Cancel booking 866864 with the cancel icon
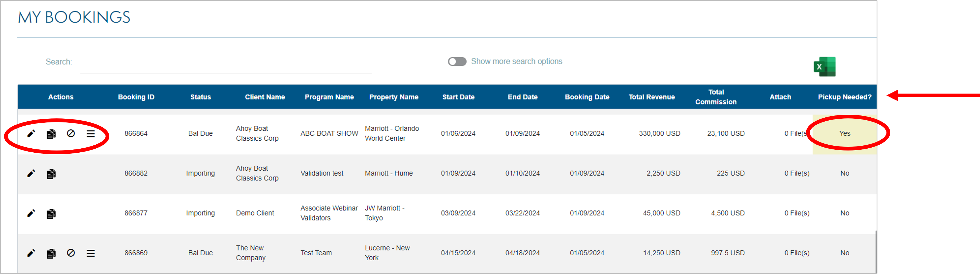The image size is (980, 274). click(x=71, y=134)
